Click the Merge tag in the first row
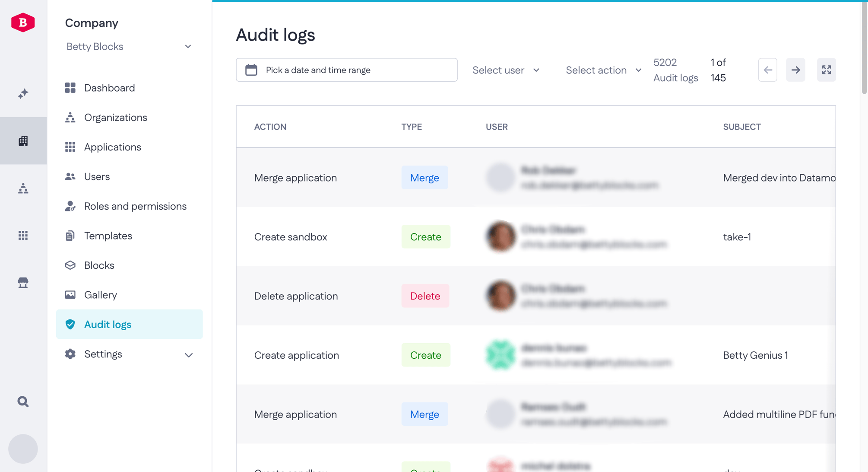Viewport: 868px width, 472px height. click(424, 178)
